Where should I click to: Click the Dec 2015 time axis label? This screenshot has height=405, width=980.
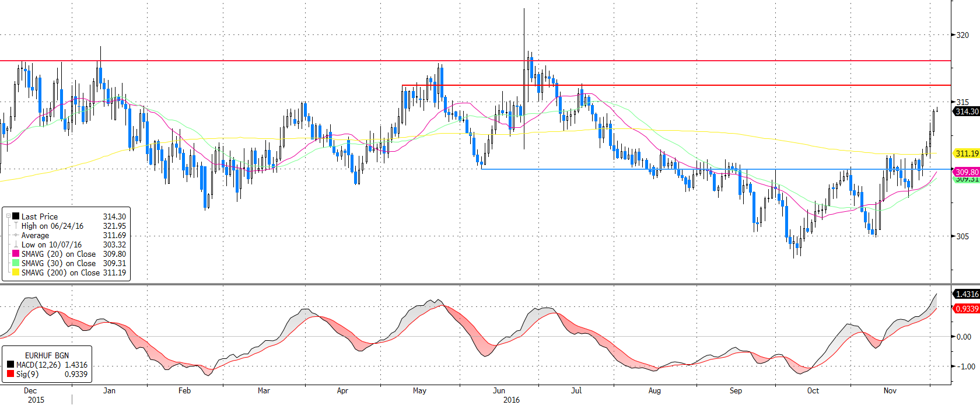click(x=35, y=395)
